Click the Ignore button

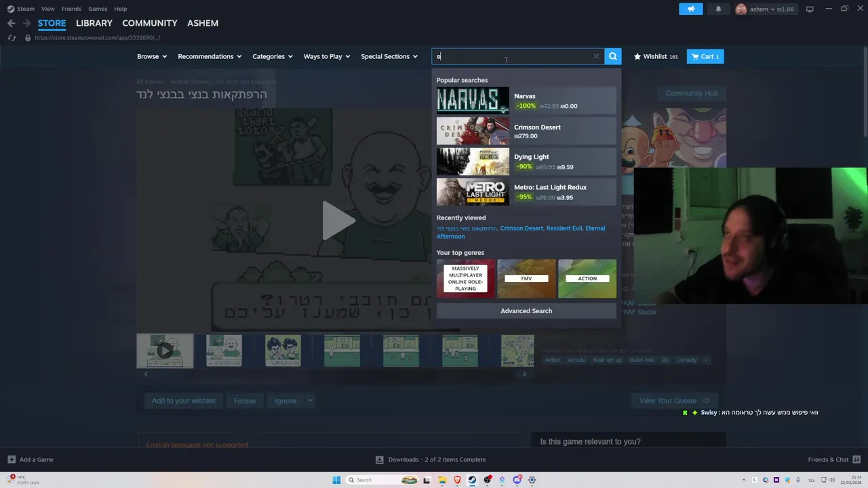click(285, 401)
